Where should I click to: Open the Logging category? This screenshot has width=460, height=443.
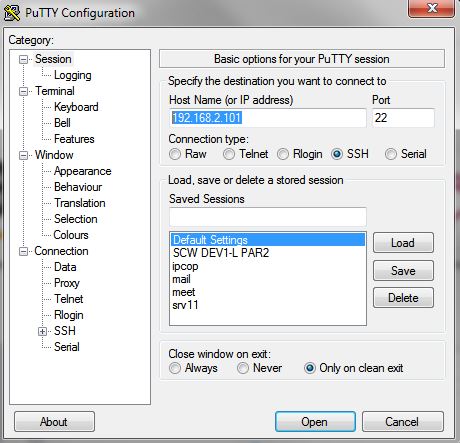[x=73, y=75]
